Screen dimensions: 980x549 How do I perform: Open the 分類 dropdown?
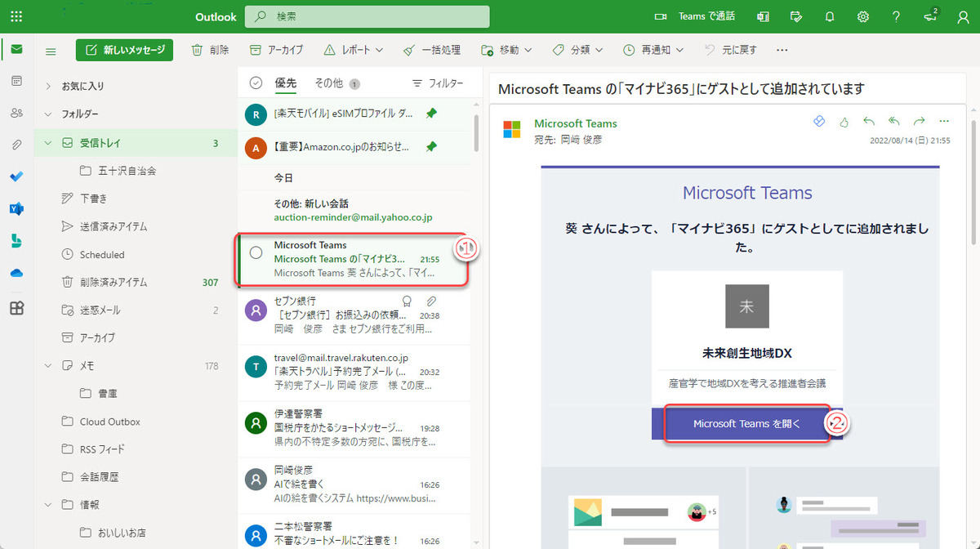(x=577, y=50)
